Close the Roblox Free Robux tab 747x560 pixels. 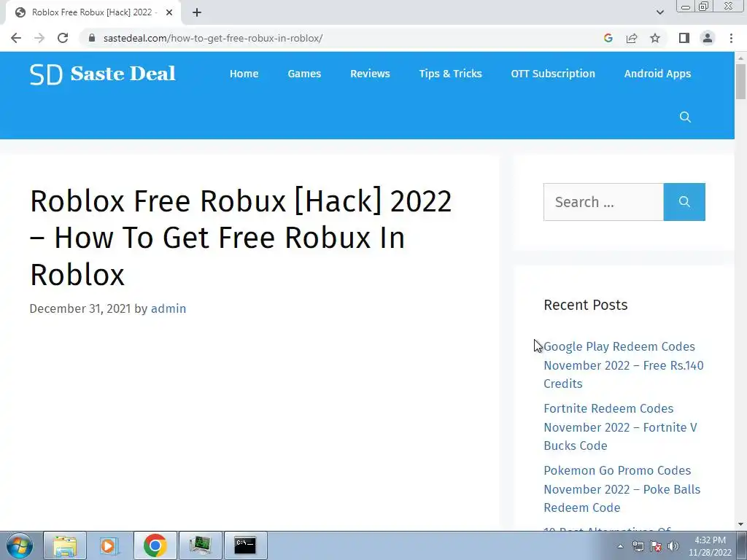tap(169, 12)
